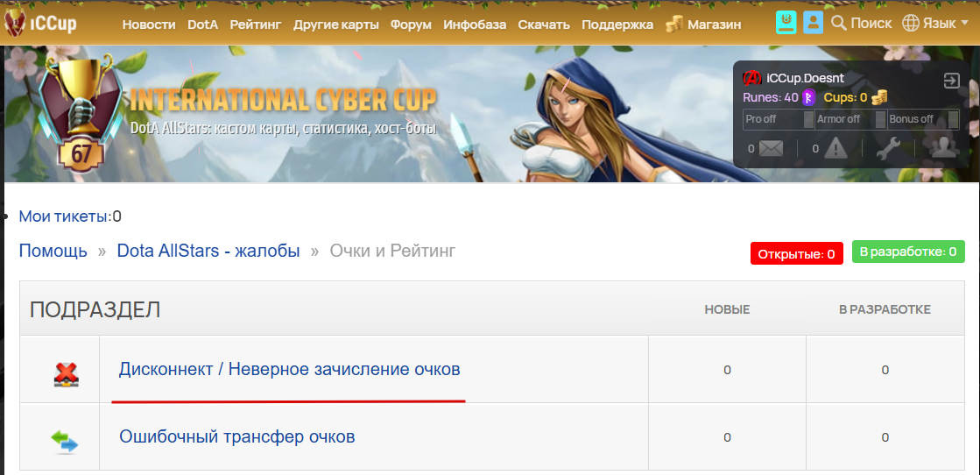Click the logout icon in user panel

(951, 81)
